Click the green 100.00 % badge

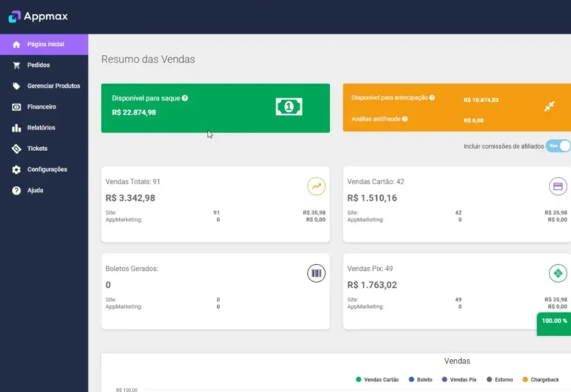[553, 321]
